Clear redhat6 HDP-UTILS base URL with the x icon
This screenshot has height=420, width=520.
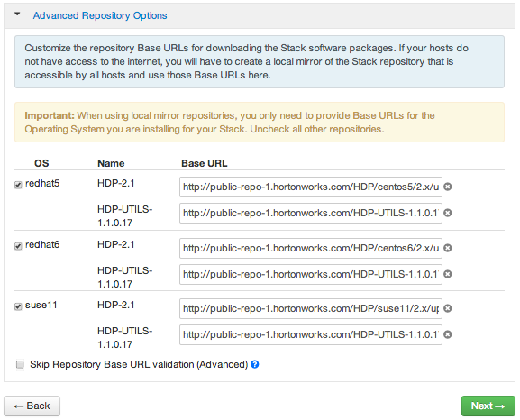pos(448,274)
